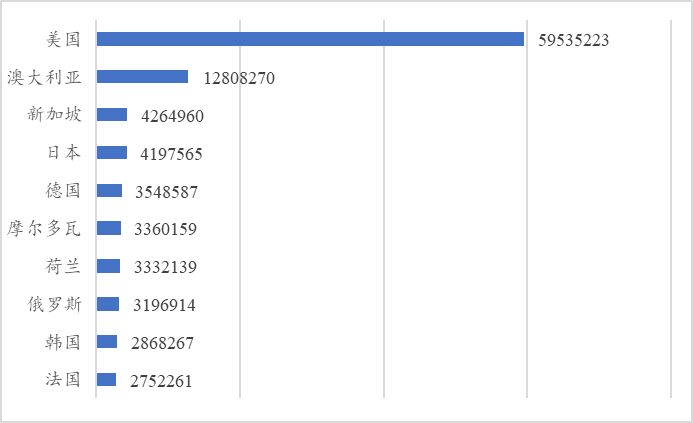Select the 新加坡 bar
The image size is (693, 423).
[x=112, y=114]
